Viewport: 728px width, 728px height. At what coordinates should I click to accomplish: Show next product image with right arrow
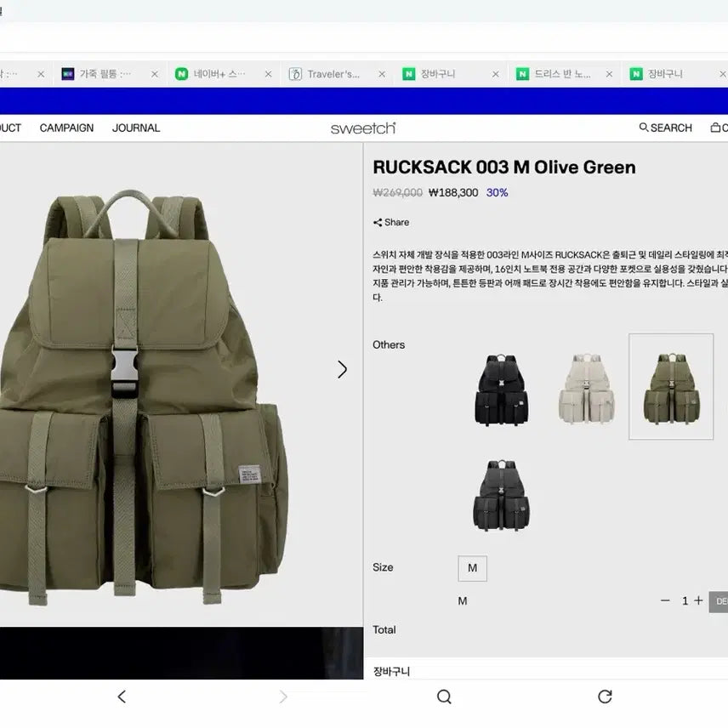(x=342, y=370)
